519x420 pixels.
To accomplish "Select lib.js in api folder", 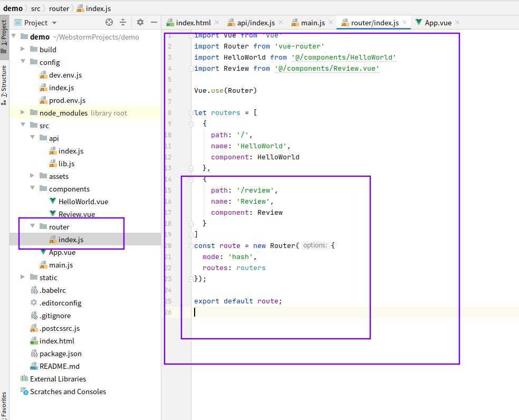I will click(66, 164).
